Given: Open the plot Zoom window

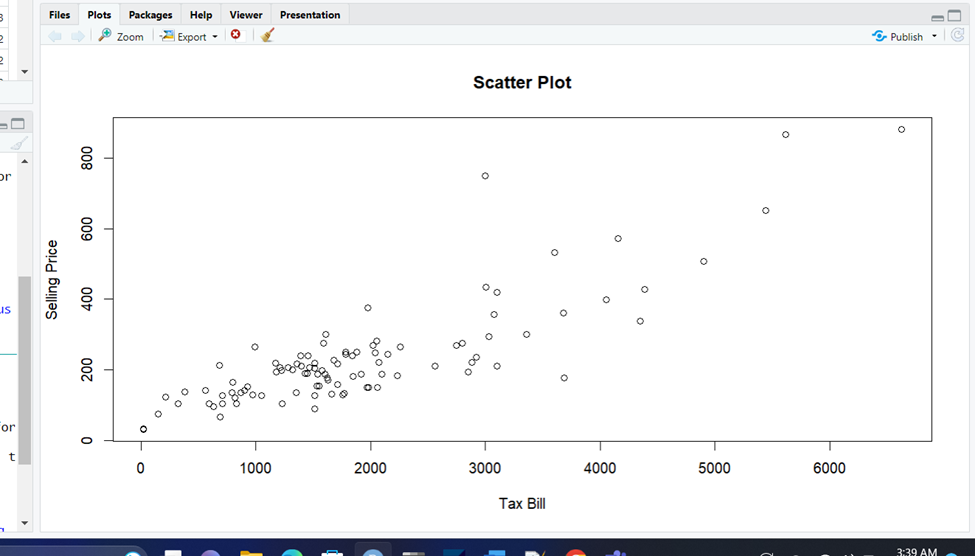Looking at the screenshot, I should tap(121, 36).
